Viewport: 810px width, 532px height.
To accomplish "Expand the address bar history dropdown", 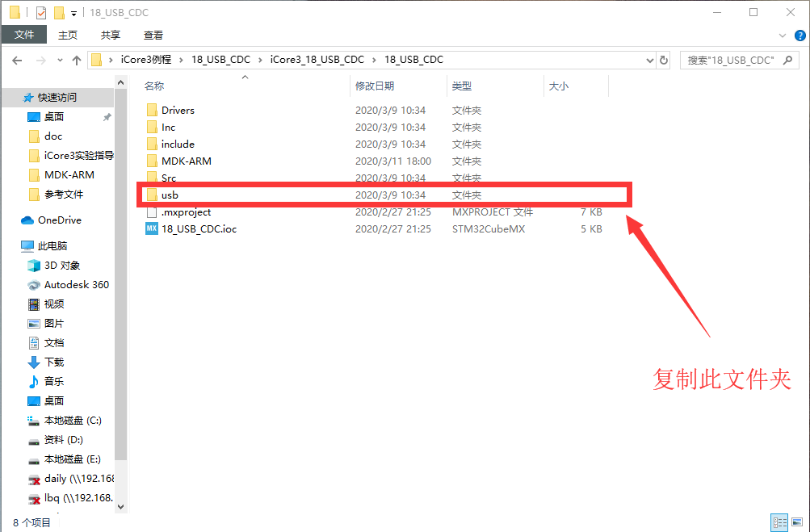I will (650, 60).
